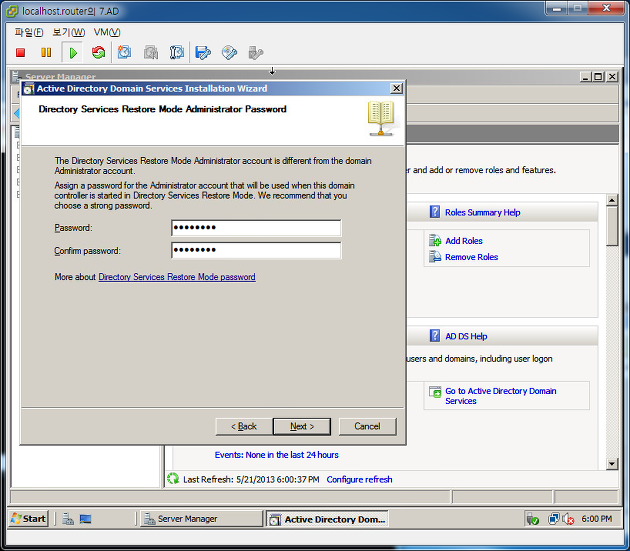Click the network tray icon
This screenshot has height=551, width=630.
click(553, 519)
